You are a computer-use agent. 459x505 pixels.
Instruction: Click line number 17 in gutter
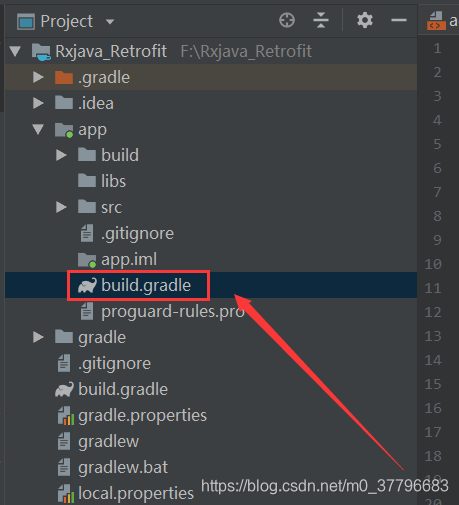click(x=433, y=432)
